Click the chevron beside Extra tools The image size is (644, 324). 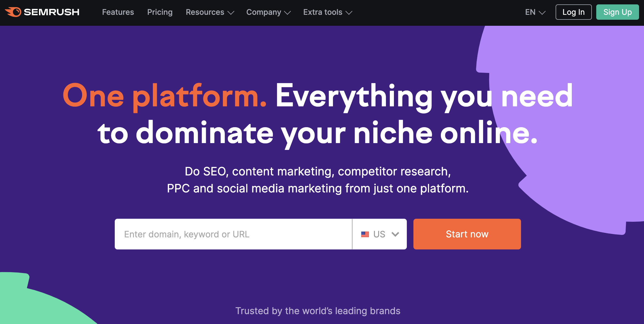pos(349,13)
